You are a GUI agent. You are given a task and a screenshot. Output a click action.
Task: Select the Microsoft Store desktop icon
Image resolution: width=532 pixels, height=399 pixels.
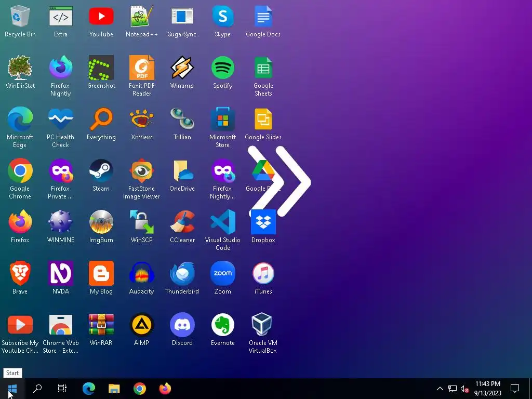tap(222, 119)
